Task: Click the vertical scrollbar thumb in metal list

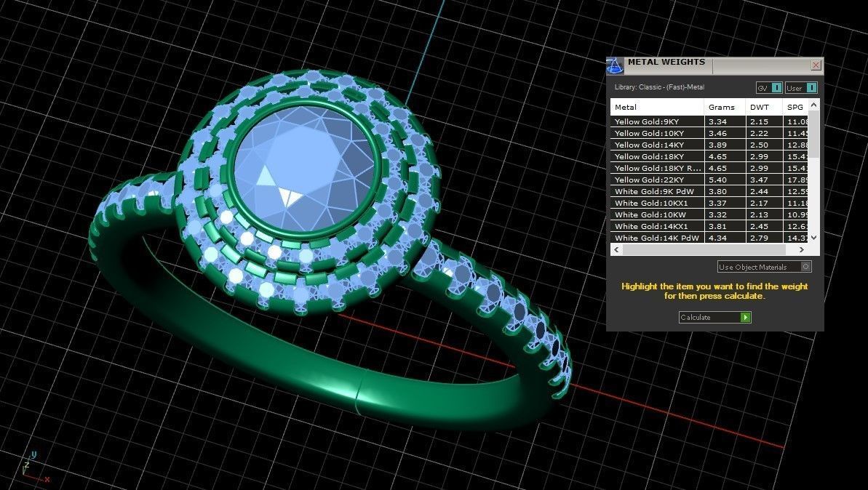Action: click(x=813, y=133)
